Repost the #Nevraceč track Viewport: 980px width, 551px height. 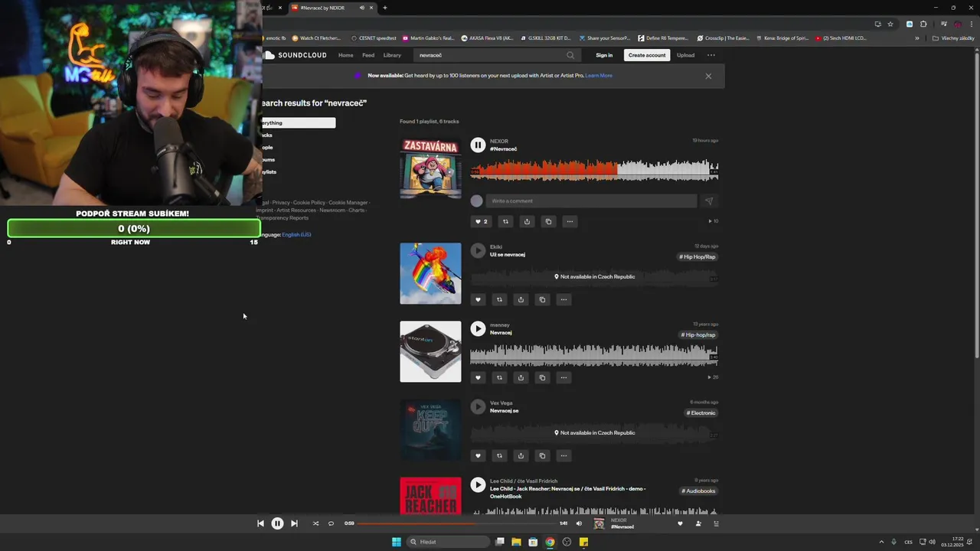pyautogui.click(x=505, y=222)
